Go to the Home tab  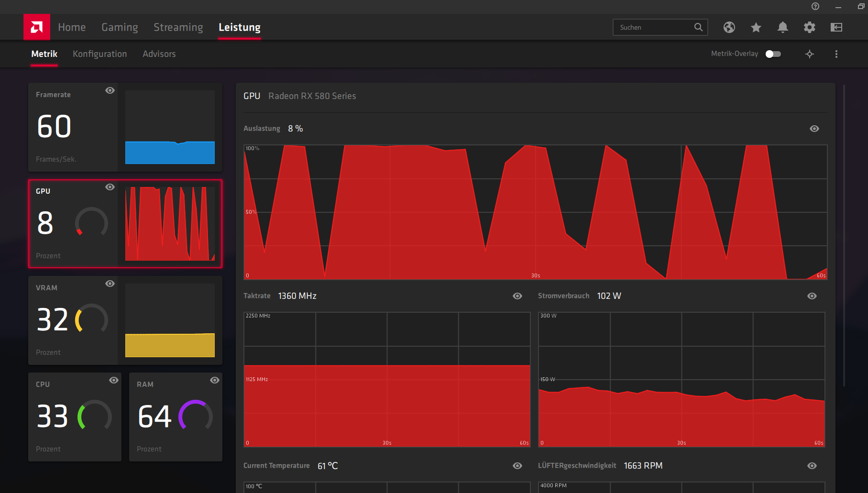[x=72, y=27]
